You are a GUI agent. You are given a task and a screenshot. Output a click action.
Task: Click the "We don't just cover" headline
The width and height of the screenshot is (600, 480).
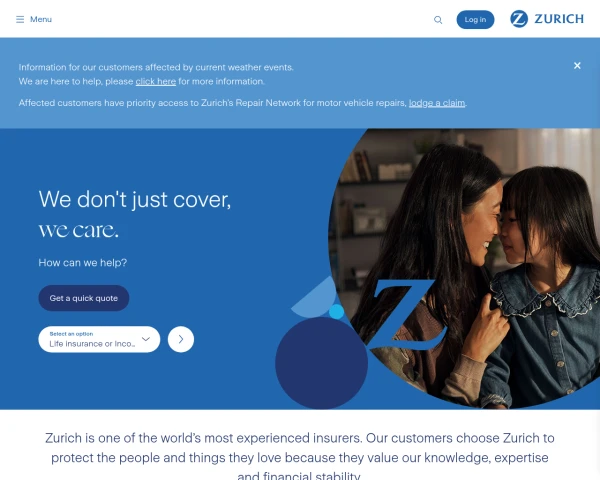[x=135, y=200]
